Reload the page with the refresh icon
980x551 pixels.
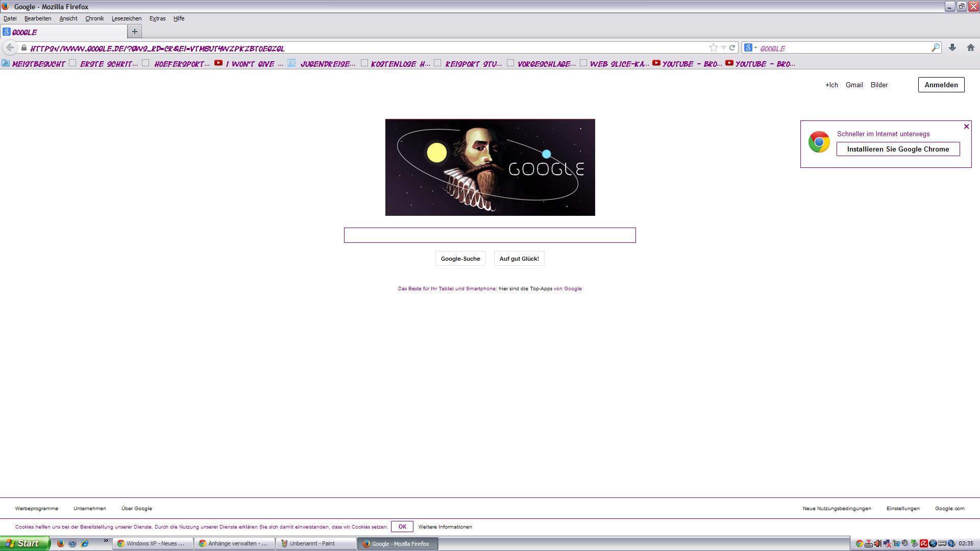click(x=732, y=47)
